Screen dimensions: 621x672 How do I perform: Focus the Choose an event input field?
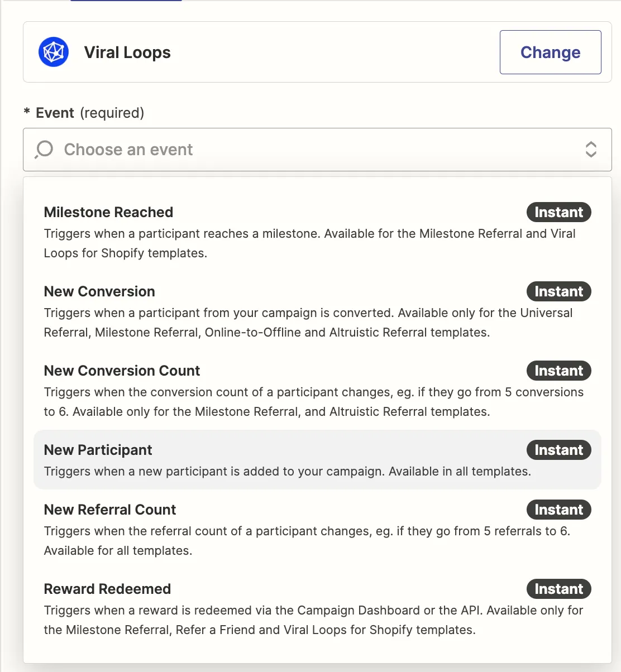[317, 150]
